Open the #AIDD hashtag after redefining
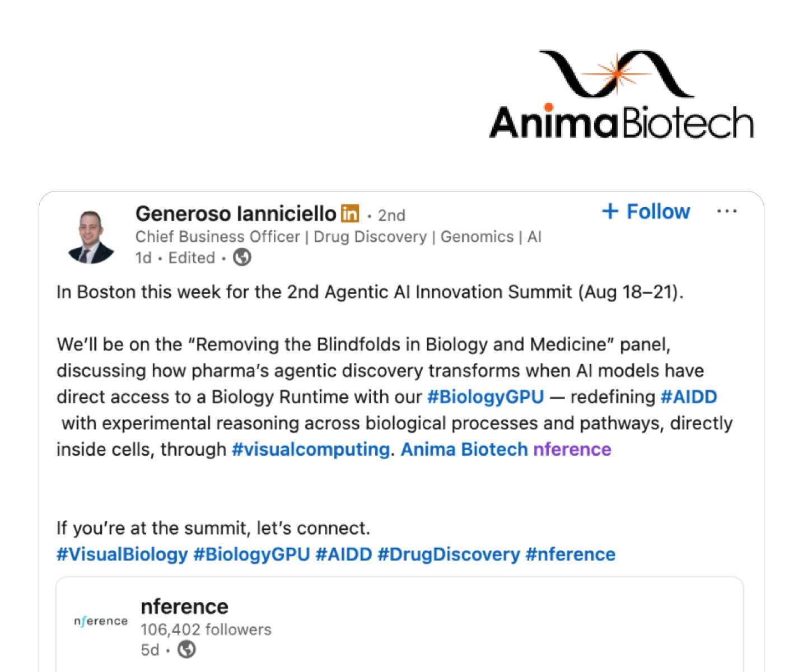This screenshot has width=803, height=672. pos(689,397)
